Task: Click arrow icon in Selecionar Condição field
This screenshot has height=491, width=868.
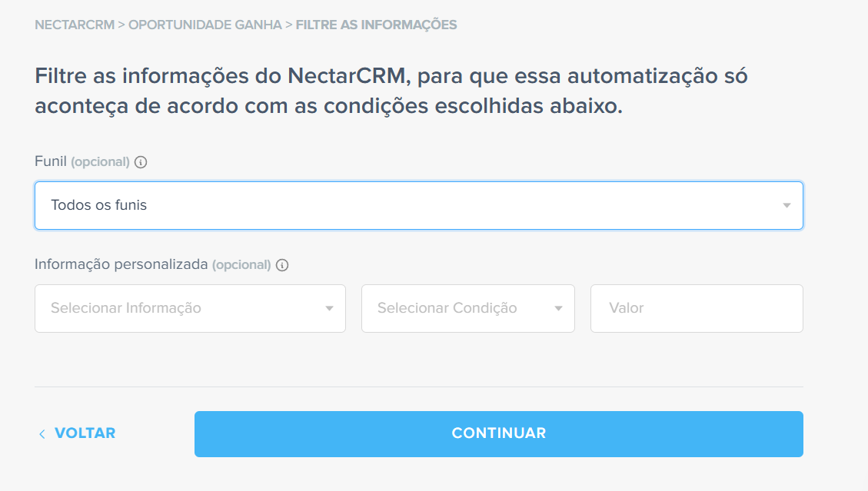Action: [x=559, y=308]
